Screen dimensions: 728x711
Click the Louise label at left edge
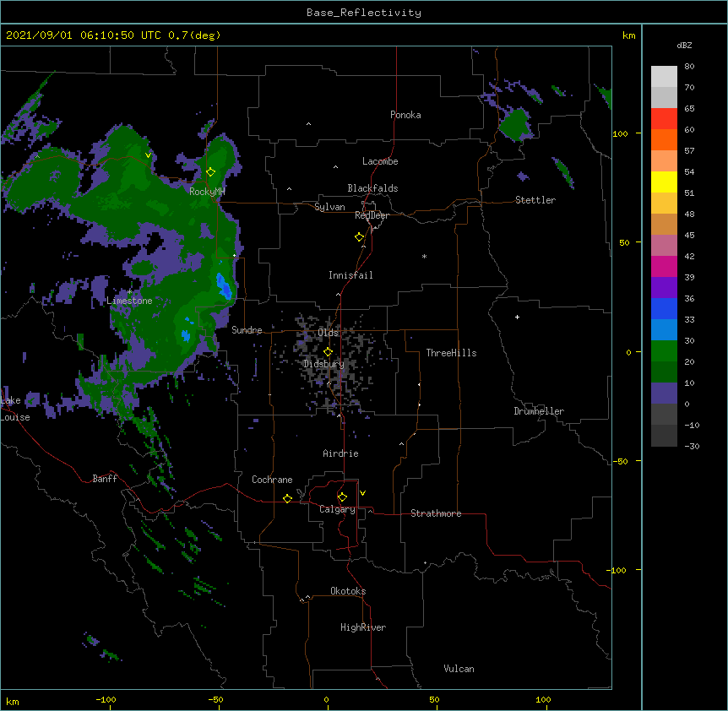15,417
